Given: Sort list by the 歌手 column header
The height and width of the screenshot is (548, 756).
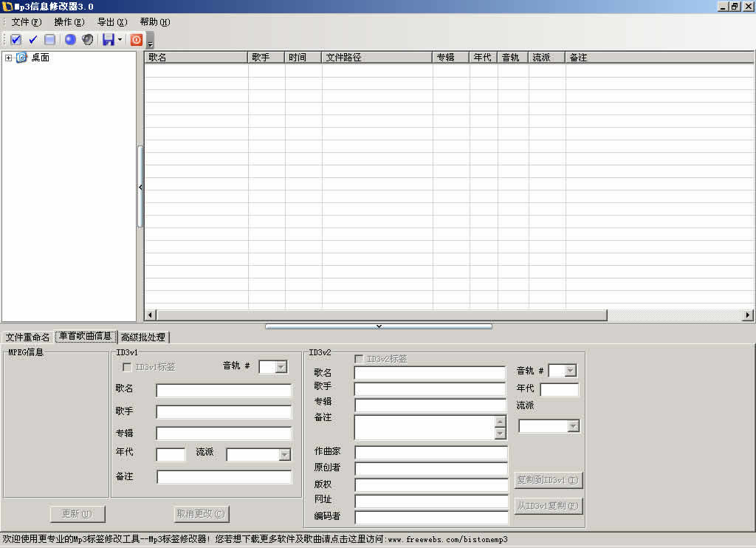Looking at the screenshot, I should click(x=266, y=58).
